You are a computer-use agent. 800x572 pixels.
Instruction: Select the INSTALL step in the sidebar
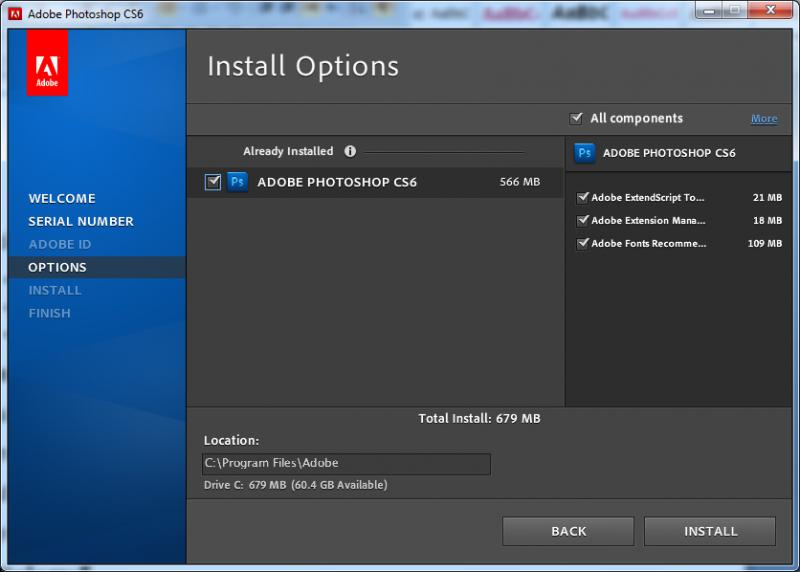click(55, 290)
